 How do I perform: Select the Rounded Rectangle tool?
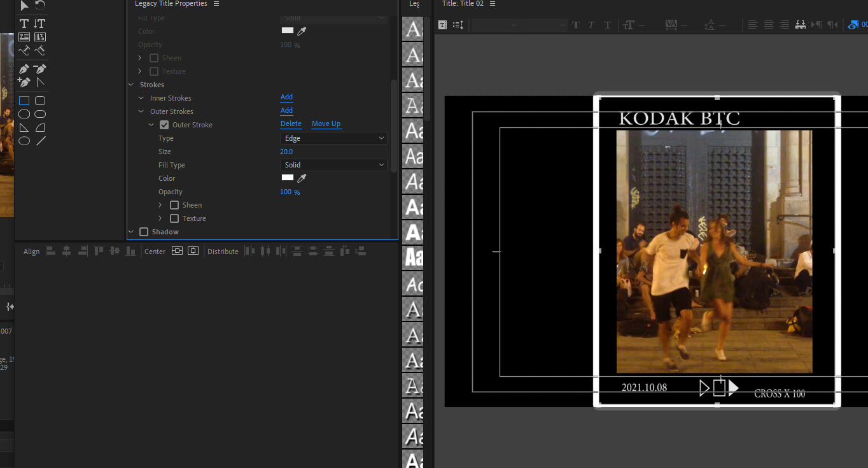pos(40,114)
